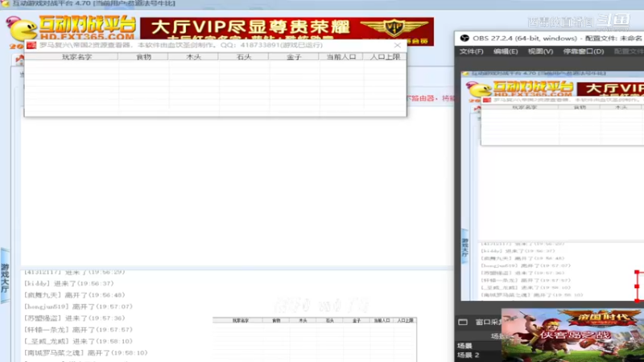The width and height of the screenshot is (644, 362).
Task: Click the resource viewer window's red title icon
Action: [31, 45]
